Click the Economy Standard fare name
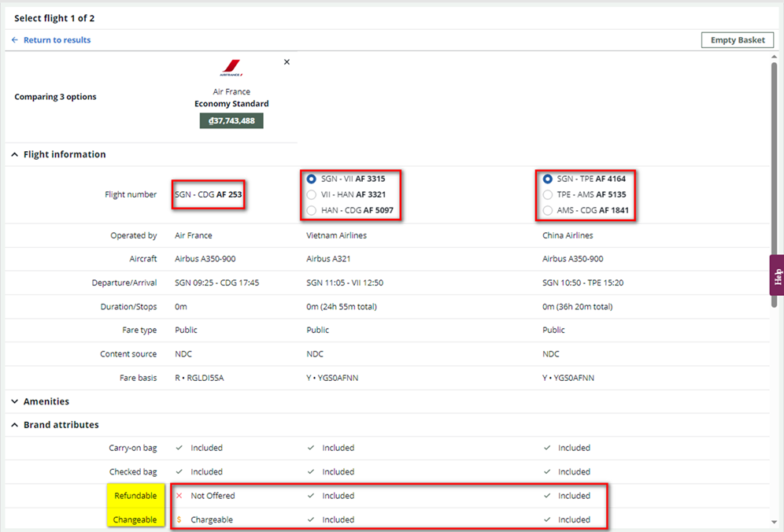This screenshot has height=532, width=784. (x=231, y=104)
